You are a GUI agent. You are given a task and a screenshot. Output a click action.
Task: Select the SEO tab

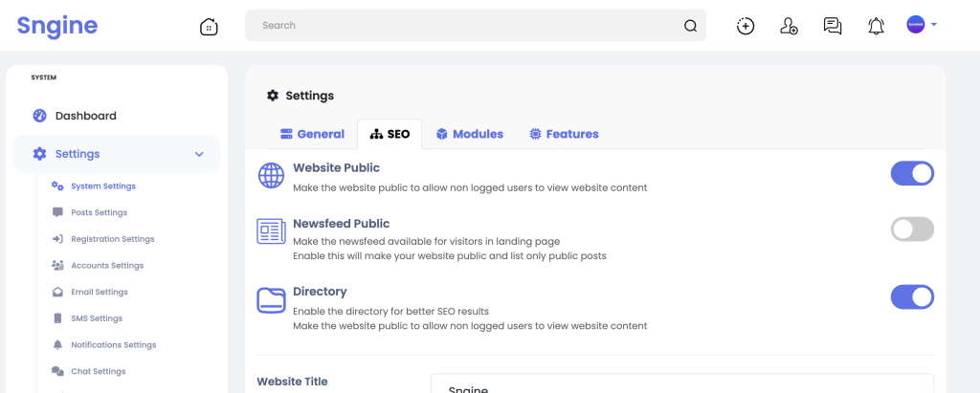(x=390, y=134)
